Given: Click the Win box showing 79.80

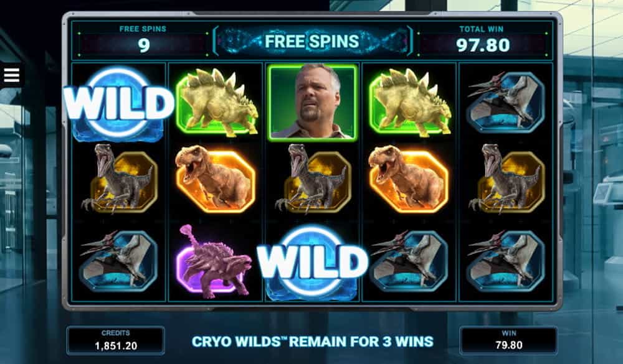Looking at the screenshot, I should tap(508, 340).
